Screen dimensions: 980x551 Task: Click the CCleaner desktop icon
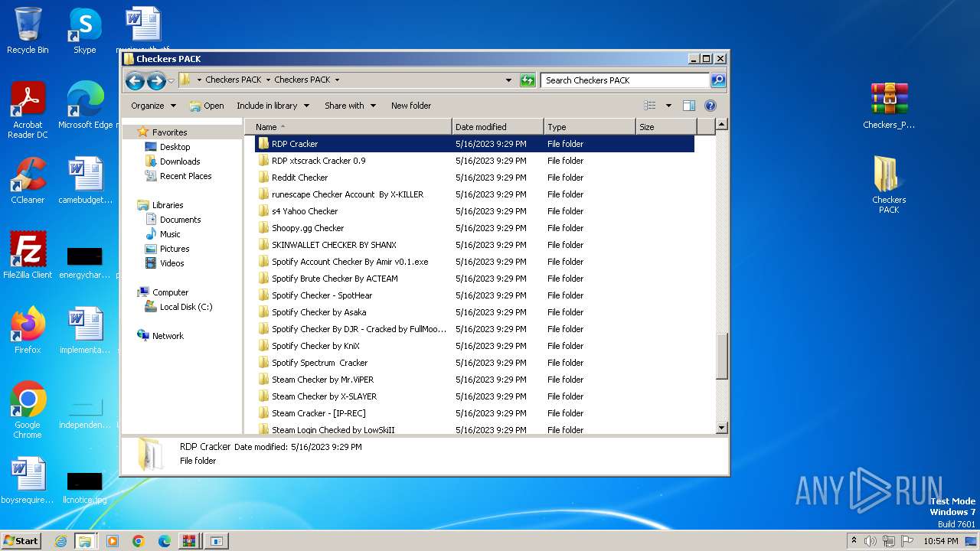point(28,181)
